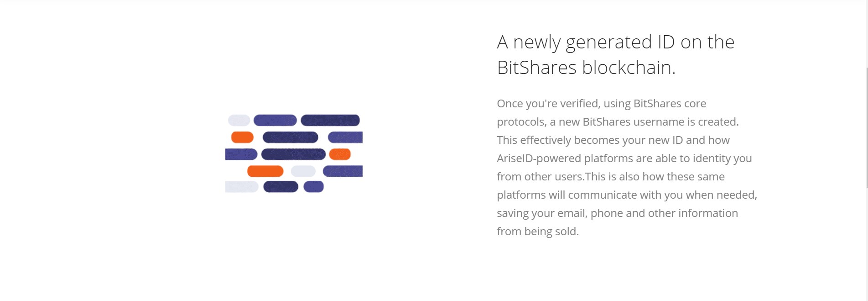Pick the fourth-row orange block
This screenshot has height=301, width=868.
[265, 171]
